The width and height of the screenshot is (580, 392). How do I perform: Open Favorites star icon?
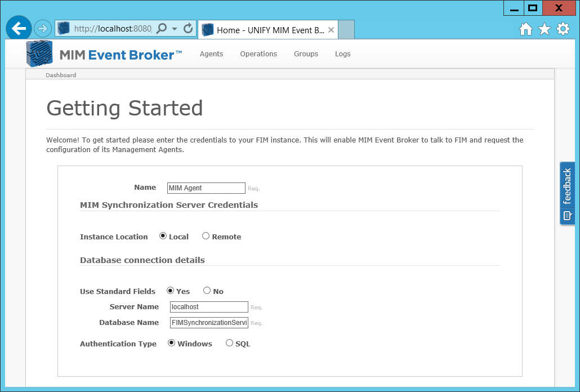point(544,29)
